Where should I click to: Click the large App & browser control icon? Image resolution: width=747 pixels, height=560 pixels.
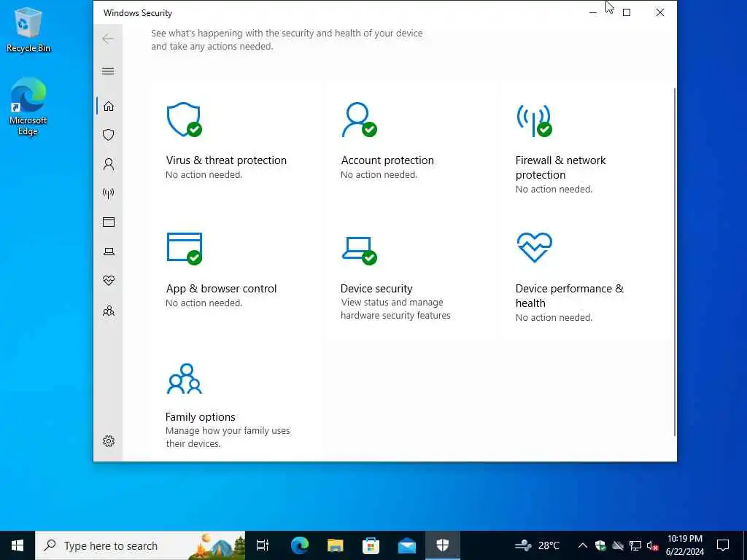185,248
